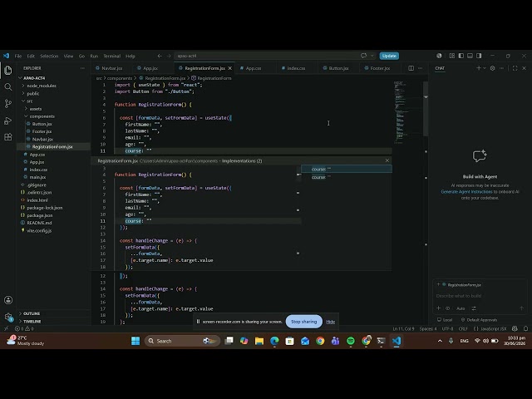The image size is (532, 399).
Task: Open the Explorer view in activity bar
Action: [8, 71]
